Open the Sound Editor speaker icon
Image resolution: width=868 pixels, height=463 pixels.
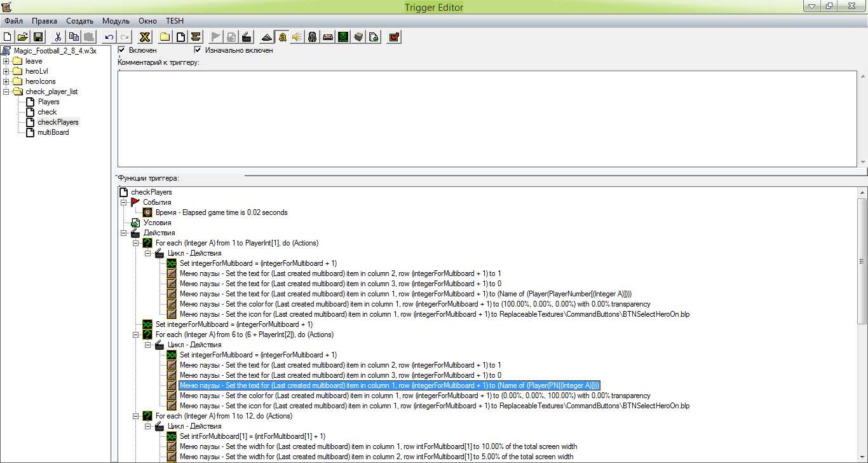[x=297, y=37]
